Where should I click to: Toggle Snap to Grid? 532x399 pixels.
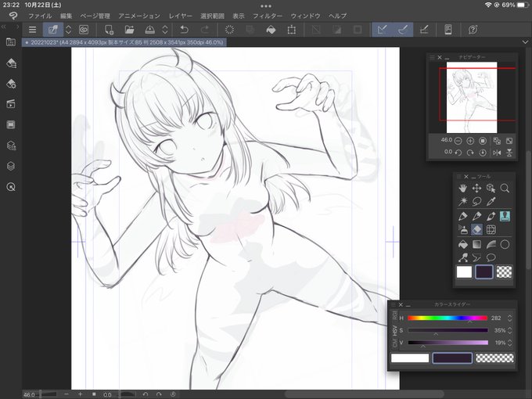point(424,30)
